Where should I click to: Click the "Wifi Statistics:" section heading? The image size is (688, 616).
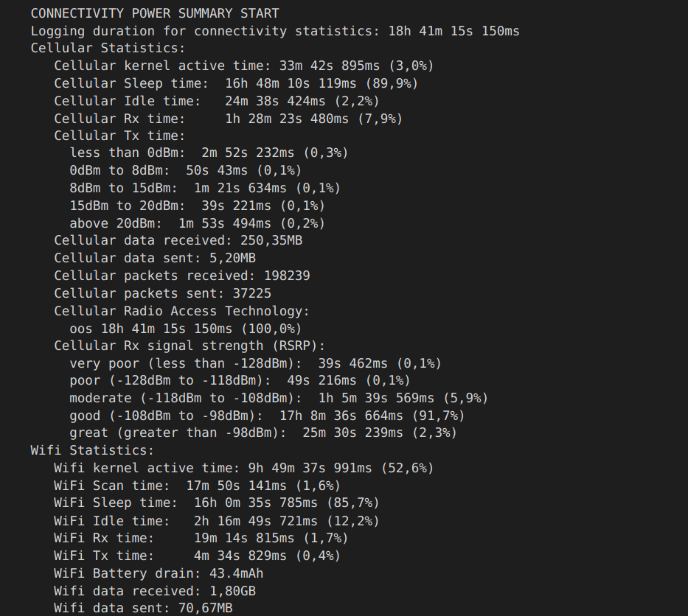click(92, 450)
